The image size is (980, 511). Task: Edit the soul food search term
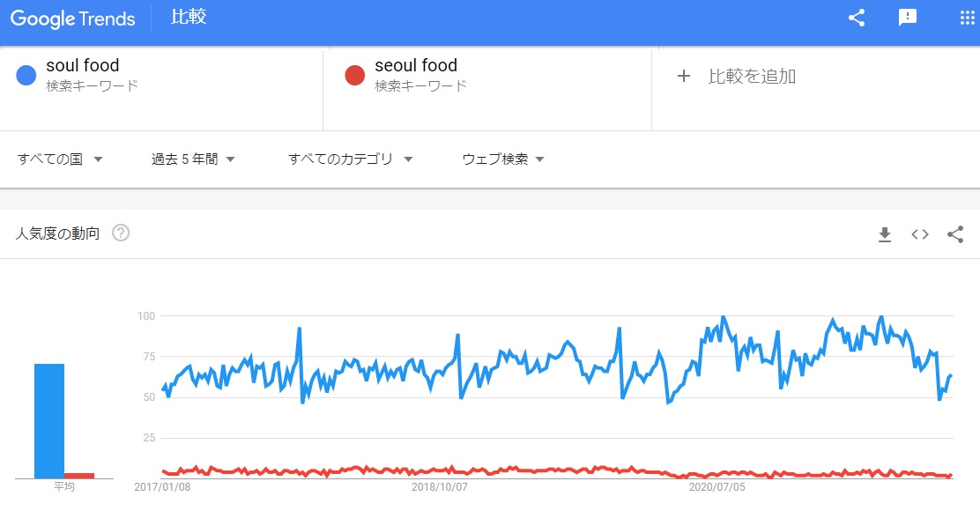[x=83, y=66]
